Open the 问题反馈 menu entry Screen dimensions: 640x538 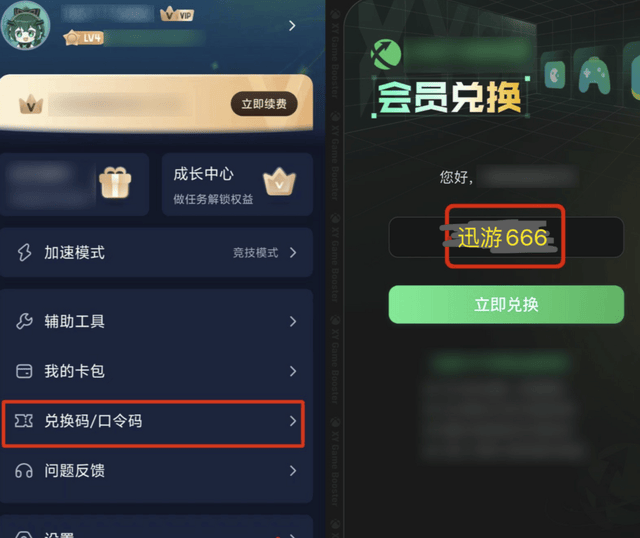pyautogui.click(x=156, y=471)
